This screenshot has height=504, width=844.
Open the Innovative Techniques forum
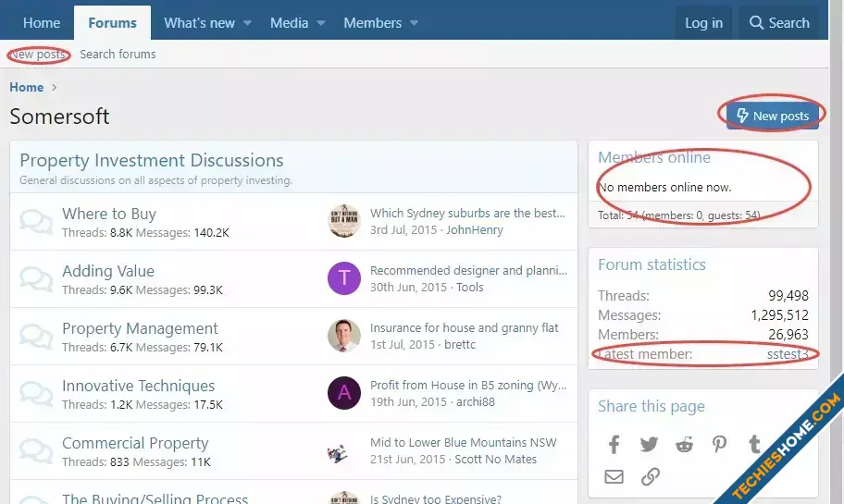138,386
